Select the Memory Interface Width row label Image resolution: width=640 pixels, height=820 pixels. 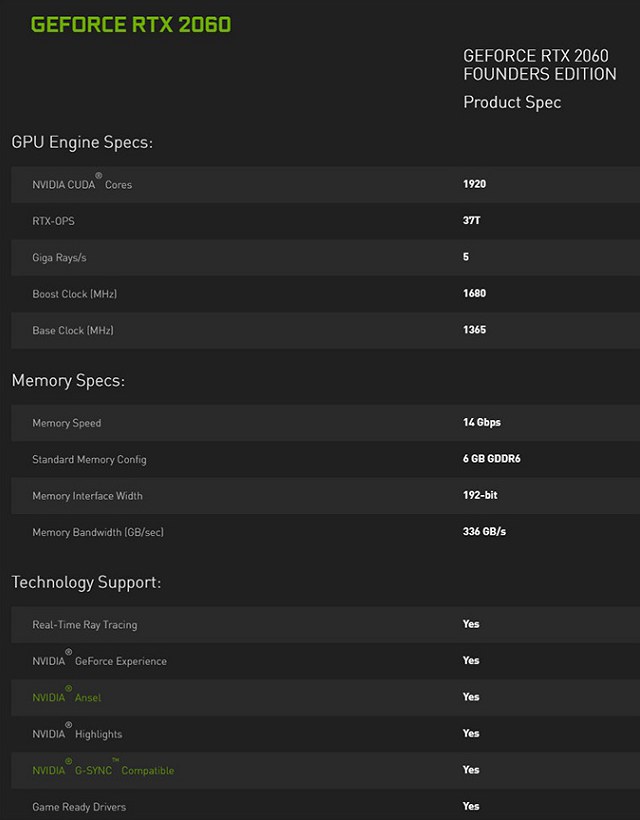coord(87,496)
